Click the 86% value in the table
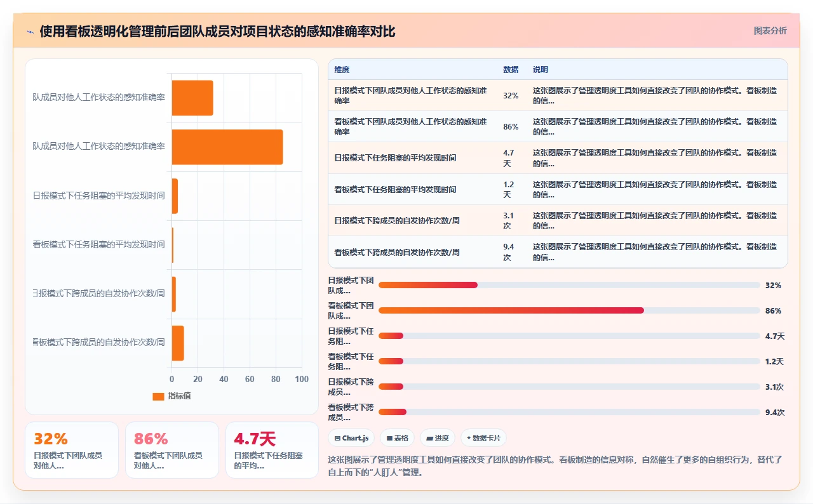The width and height of the screenshot is (813, 504). click(511, 127)
